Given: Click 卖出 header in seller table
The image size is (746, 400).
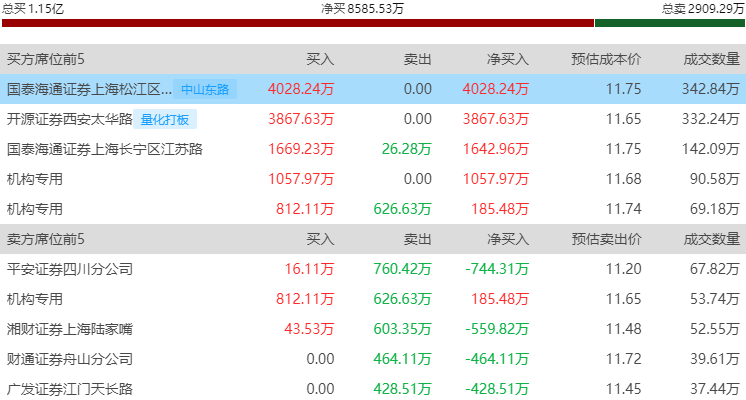Looking at the screenshot, I should click(x=417, y=239).
